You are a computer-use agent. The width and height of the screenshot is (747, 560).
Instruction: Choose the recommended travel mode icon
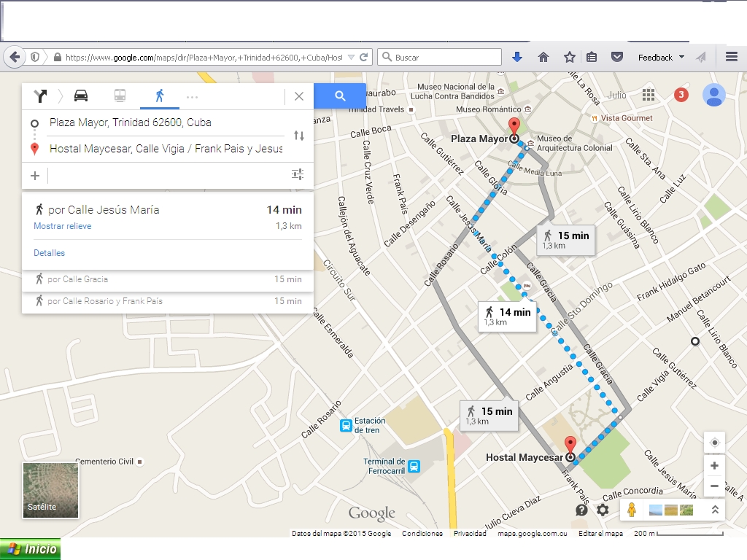pos(41,96)
